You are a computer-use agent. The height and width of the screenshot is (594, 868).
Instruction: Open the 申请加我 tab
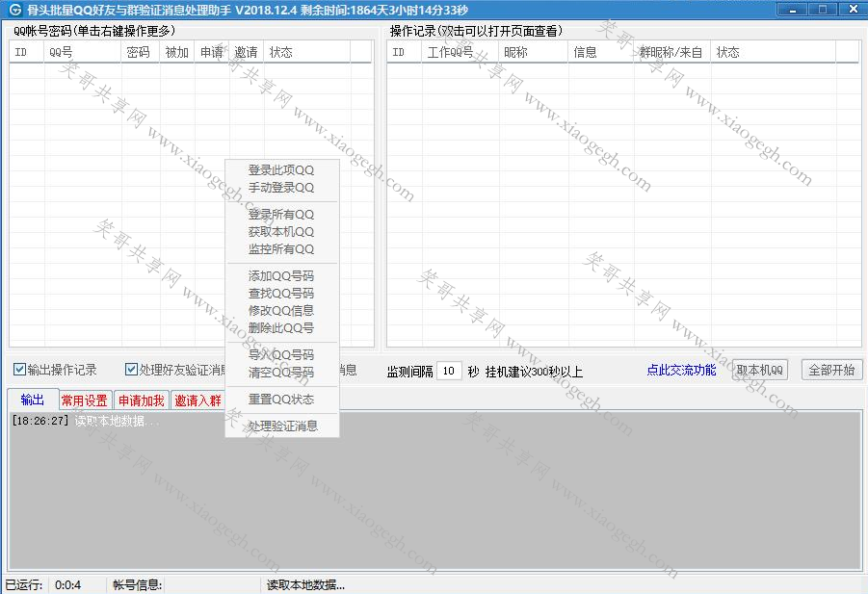tap(142, 400)
